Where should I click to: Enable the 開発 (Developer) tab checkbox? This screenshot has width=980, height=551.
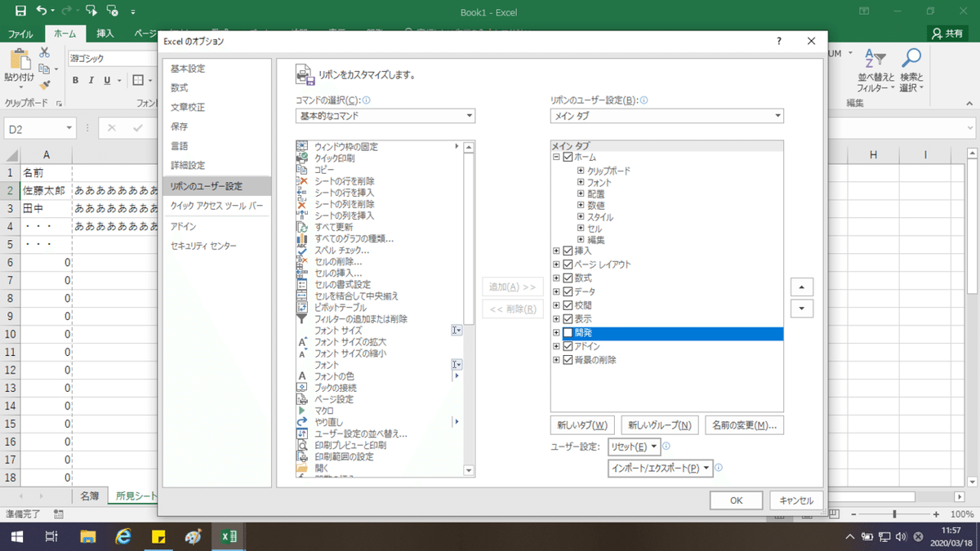click(x=568, y=333)
